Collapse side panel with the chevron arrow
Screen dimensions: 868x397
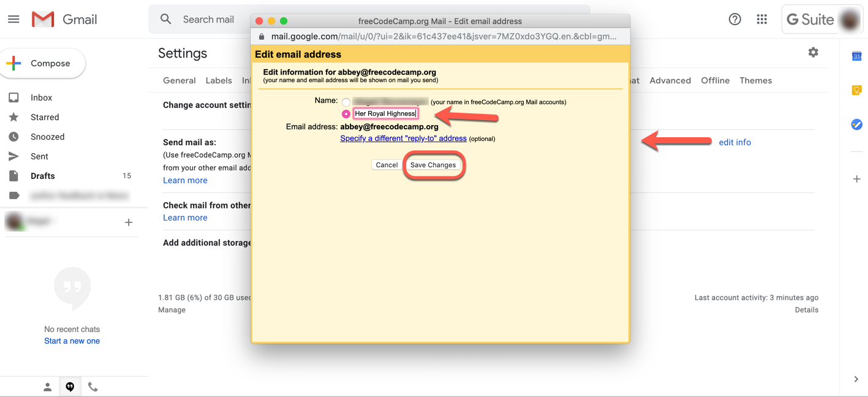(x=856, y=379)
